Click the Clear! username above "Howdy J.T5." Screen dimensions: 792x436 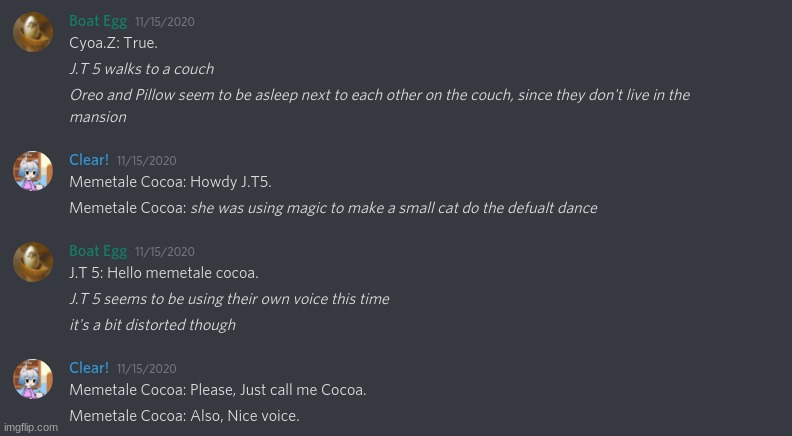pos(89,159)
